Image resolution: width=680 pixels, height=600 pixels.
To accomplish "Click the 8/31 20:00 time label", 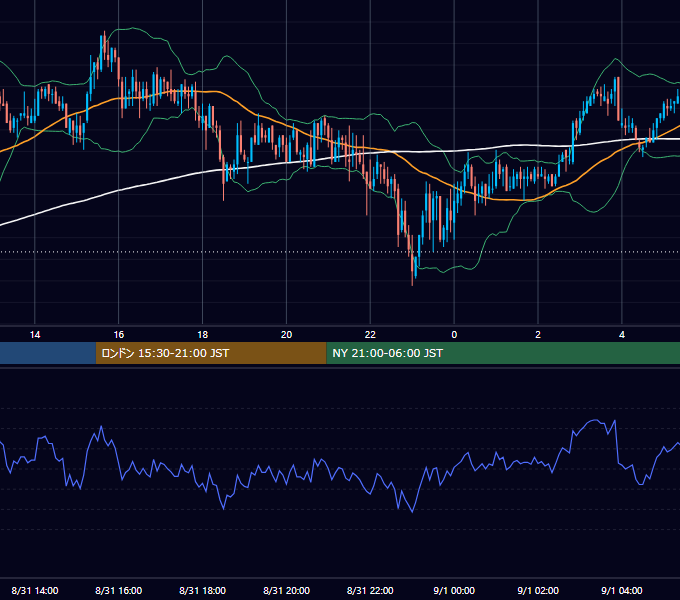I will tap(286, 590).
